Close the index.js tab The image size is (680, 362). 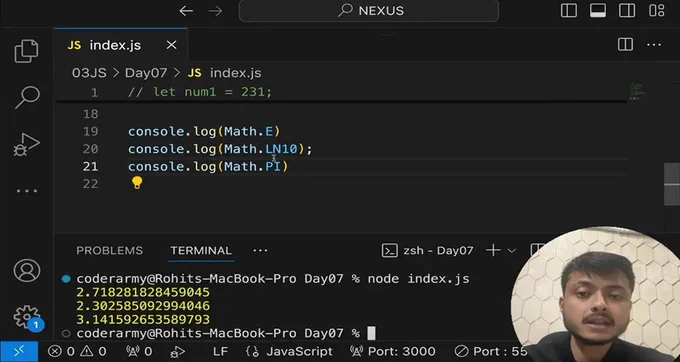[x=172, y=45]
